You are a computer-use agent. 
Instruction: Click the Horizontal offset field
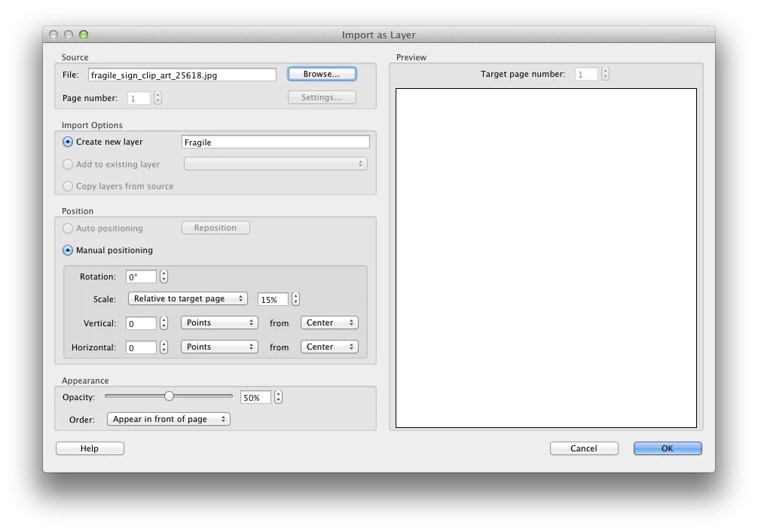141,347
